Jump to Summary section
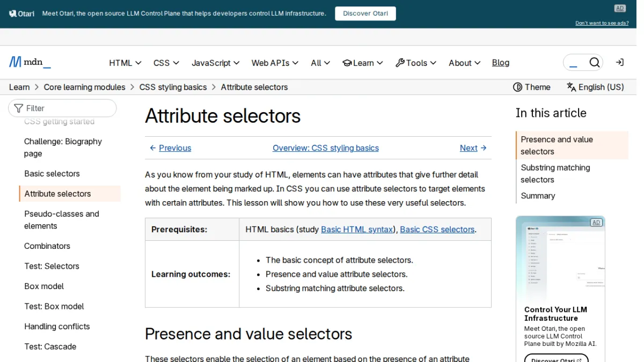 coord(538,196)
